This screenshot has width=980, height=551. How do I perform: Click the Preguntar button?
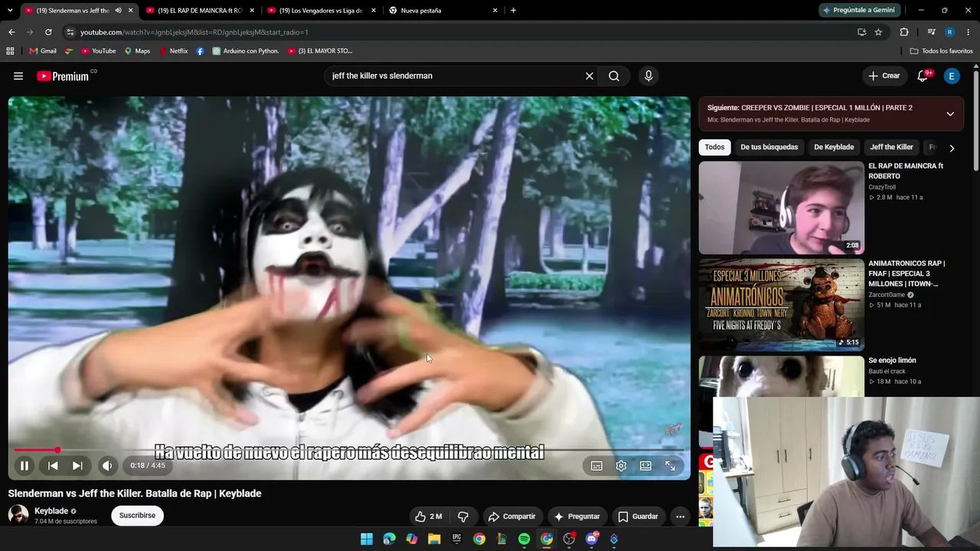(577, 517)
